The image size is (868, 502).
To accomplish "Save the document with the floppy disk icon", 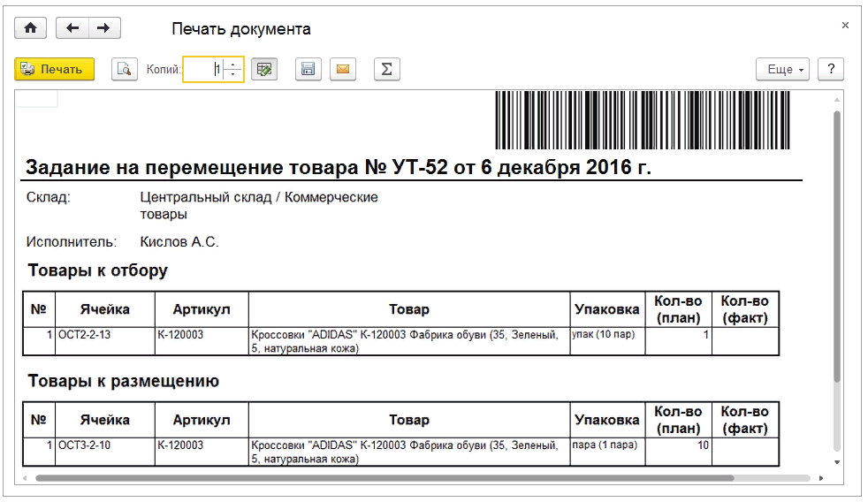I will pyautogui.click(x=308, y=70).
